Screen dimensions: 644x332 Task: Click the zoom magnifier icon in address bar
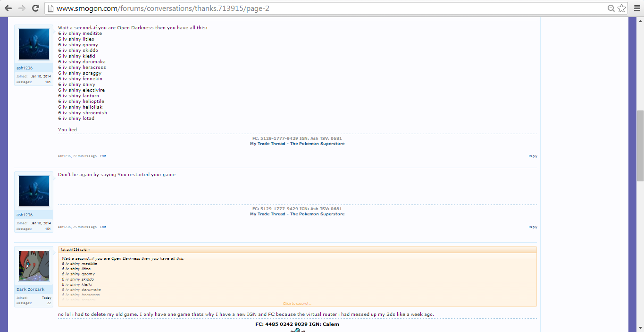point(611,8)
